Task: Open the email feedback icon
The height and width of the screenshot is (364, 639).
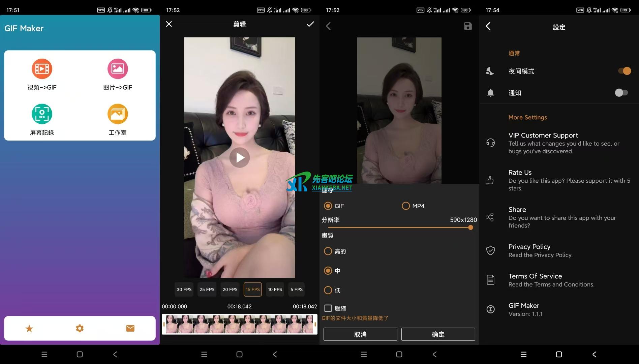Action: click(130, 328)
